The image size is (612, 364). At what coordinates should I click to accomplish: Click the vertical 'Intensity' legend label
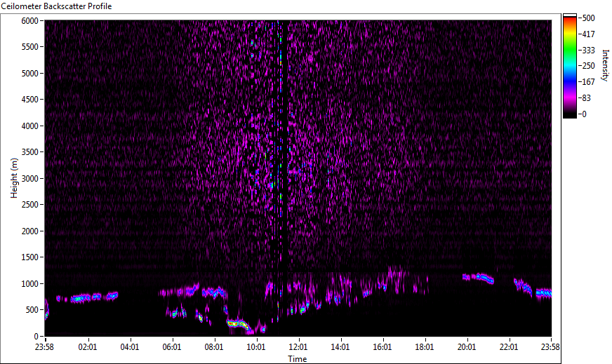[605, 65]
